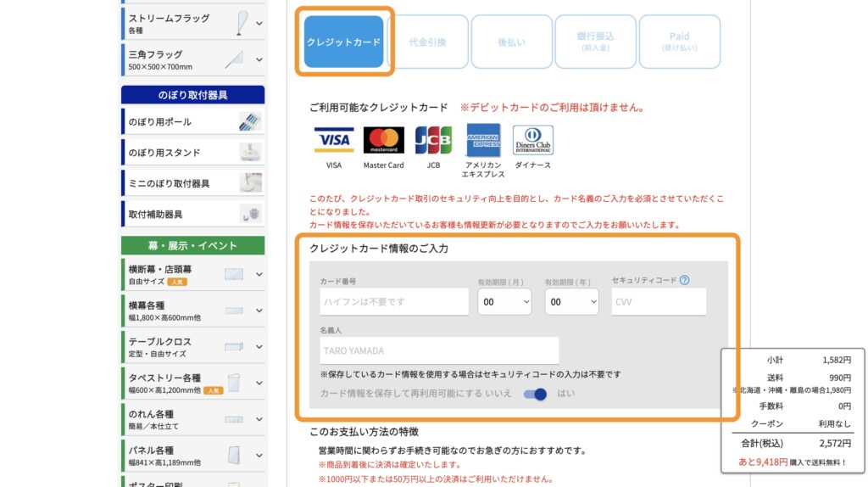868x487 pixels.
Task: Expand the 横幕各種 category chevron
Action: [x=259, y=311]
